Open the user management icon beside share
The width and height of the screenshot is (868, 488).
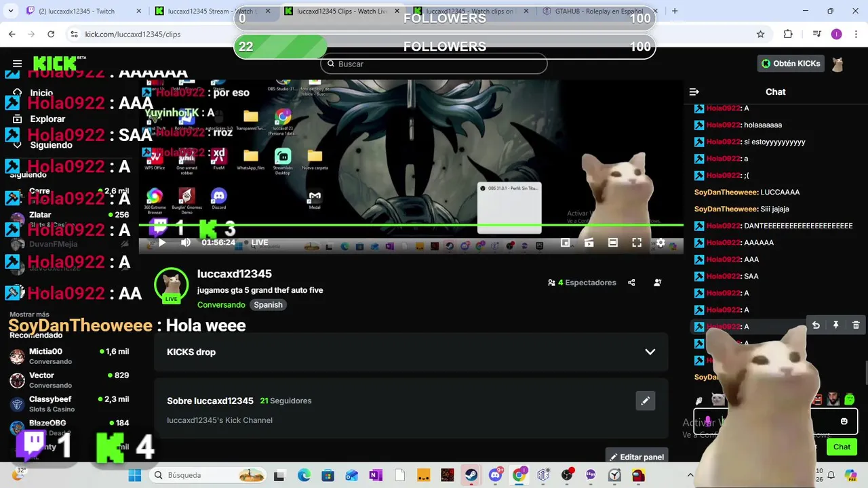(657, 283)
